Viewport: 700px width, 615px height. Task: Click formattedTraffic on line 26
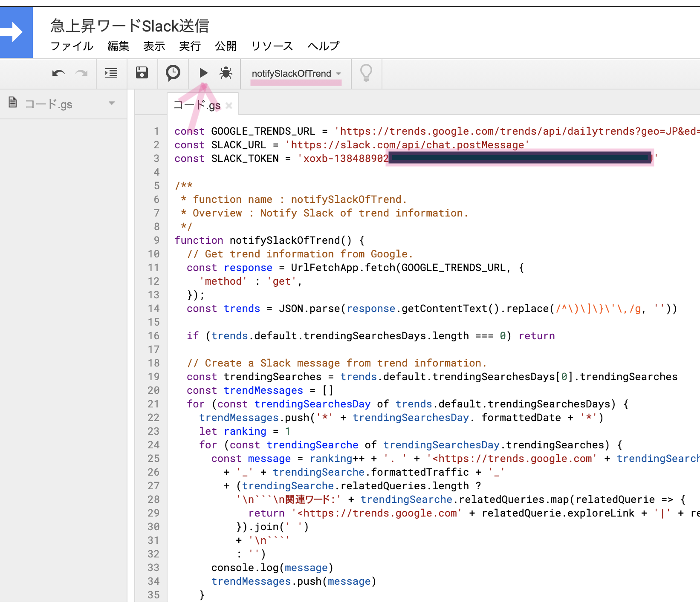tap(420, 472)
